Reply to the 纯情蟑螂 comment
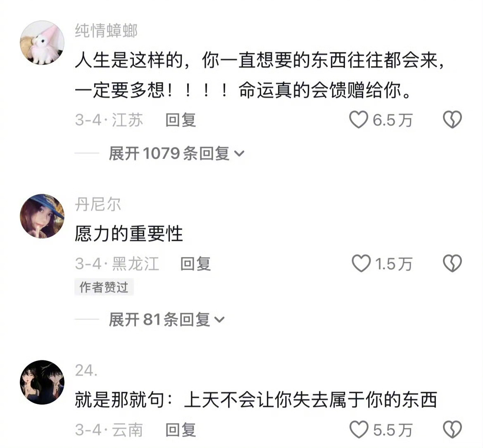The width and height of the screenshot is (483, 448). [181, 120]
